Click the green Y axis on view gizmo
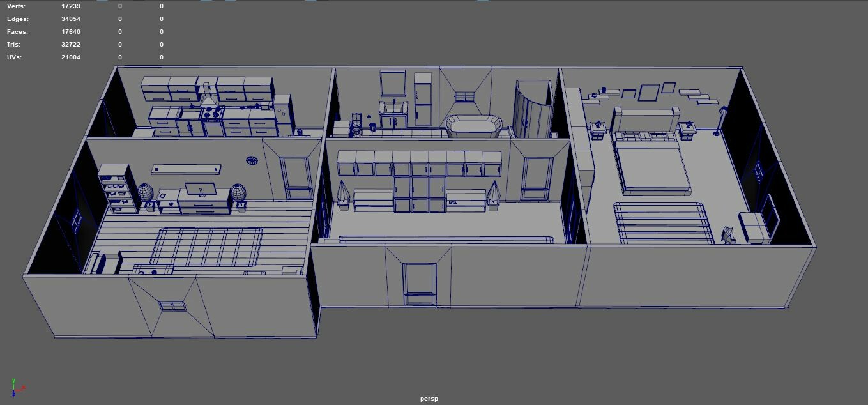This screenshot has height=405, width=868. pos(13,380)
